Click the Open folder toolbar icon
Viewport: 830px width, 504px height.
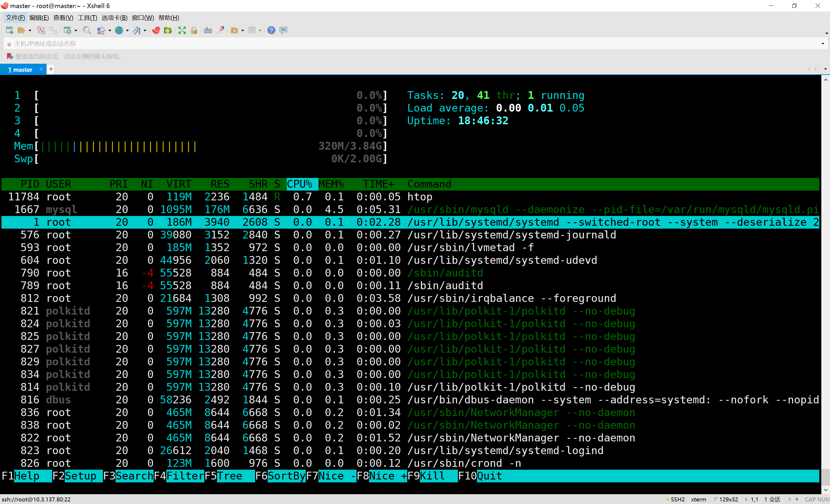(x=21, y=30)
